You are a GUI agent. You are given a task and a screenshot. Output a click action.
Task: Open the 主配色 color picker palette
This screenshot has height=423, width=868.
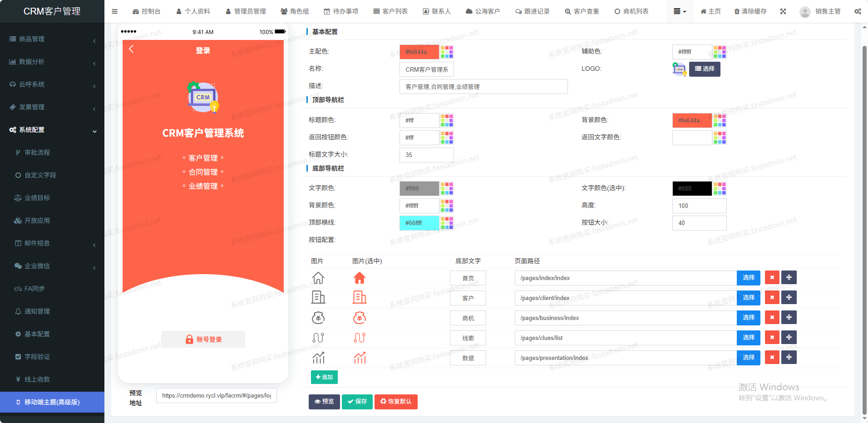click(447, 52)
